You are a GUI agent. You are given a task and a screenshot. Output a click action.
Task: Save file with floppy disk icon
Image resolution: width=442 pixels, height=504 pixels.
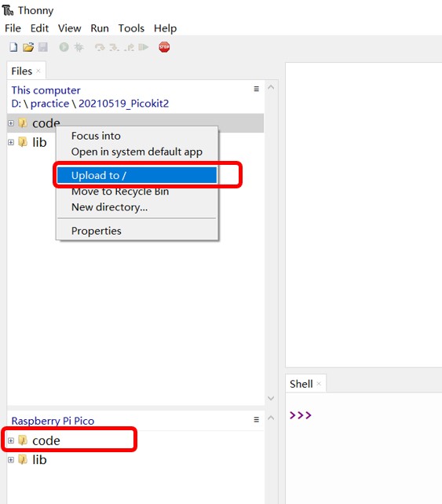tap(43, 47)
